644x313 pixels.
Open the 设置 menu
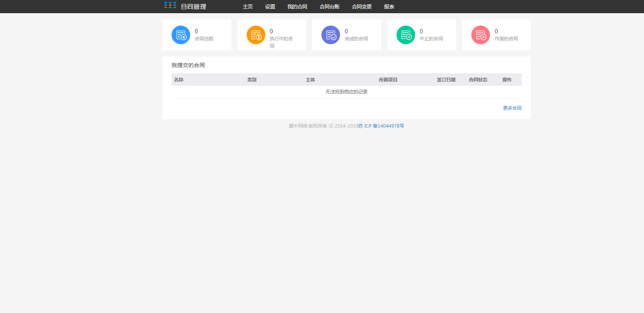[270, 7]
